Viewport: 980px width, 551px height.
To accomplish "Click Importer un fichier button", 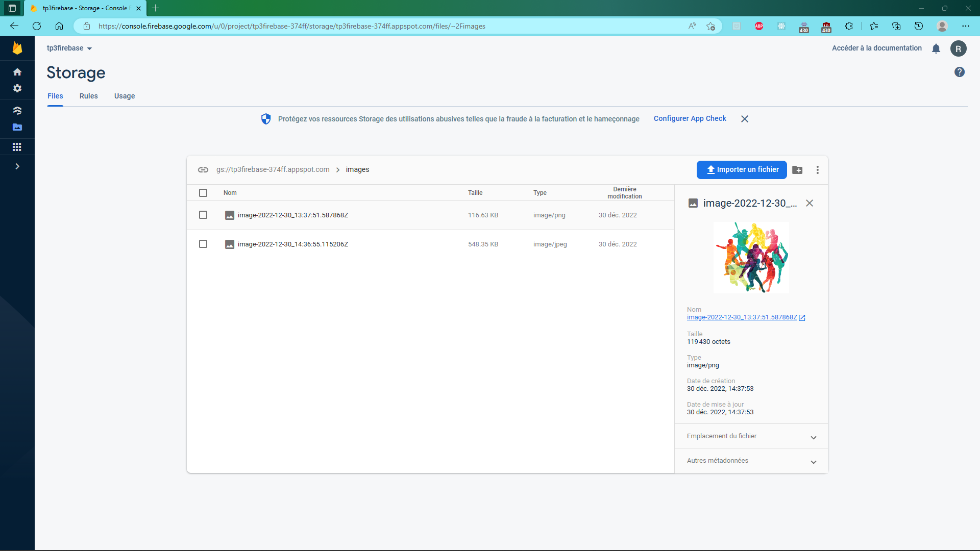I will click(741, 170).
